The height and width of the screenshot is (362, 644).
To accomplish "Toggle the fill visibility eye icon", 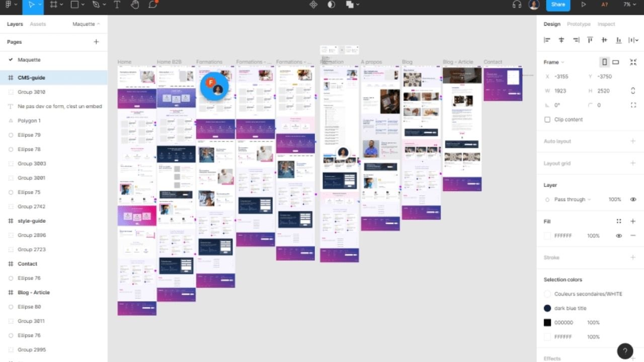I will (x=619, y=236).
